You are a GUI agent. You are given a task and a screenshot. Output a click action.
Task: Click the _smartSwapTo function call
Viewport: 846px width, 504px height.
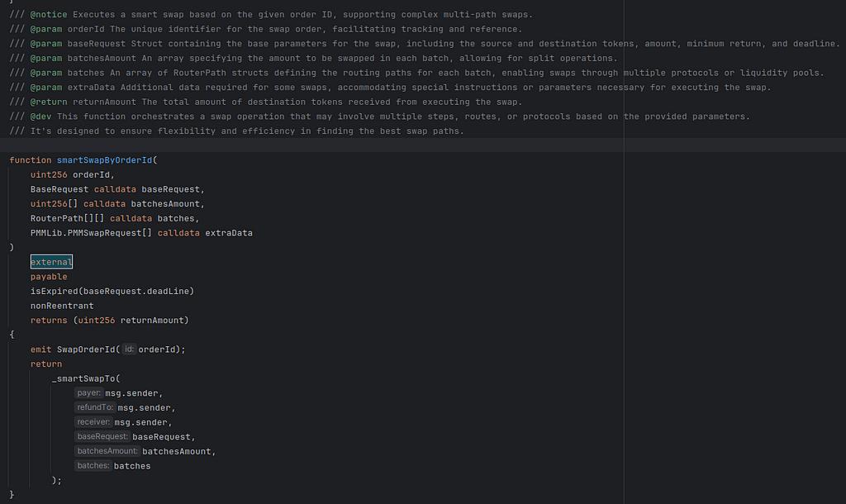point(85,378)
